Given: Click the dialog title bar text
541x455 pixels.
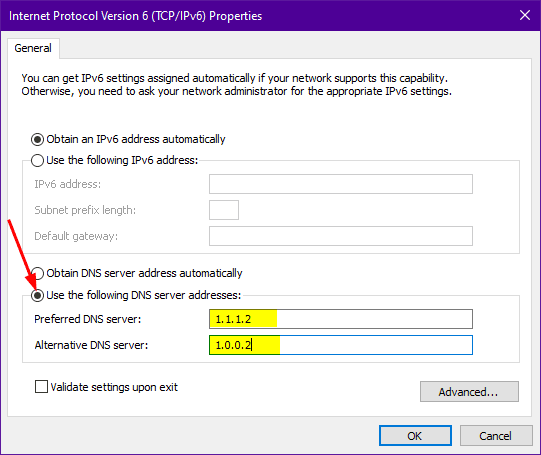Looking at the screenshot, I should (x=136, y=16).
